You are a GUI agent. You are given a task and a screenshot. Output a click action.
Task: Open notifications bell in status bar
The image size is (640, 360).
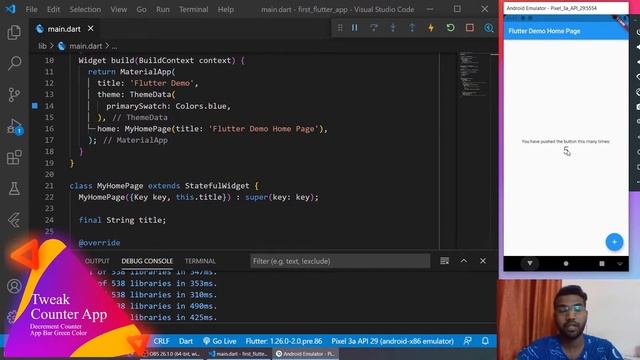click(485, 341)
